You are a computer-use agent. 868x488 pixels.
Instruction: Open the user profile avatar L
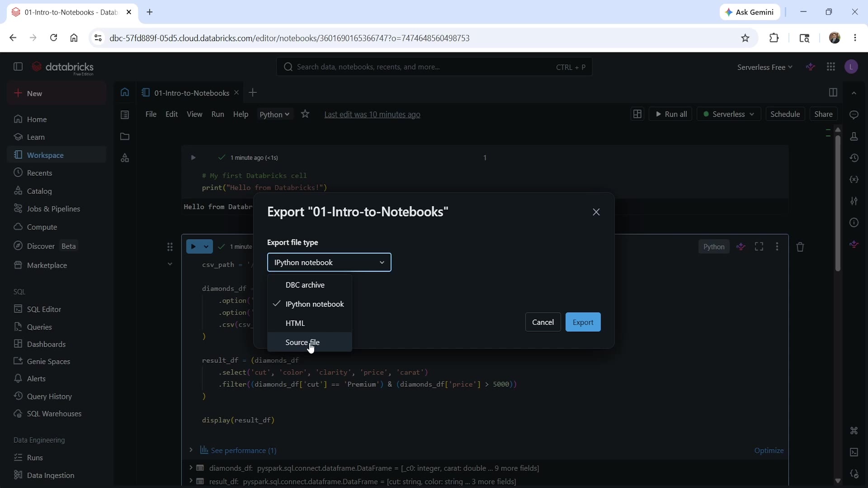click(x=852, y=67)
